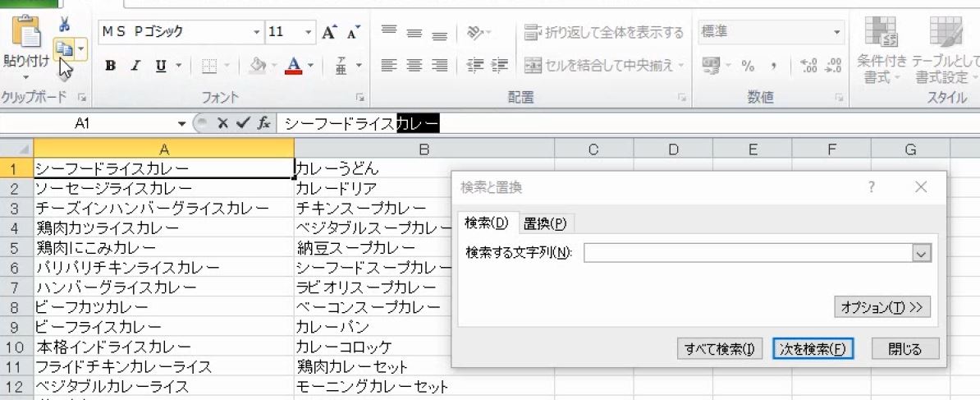Viewport: 980px width, 400px height.
Task: Click the Middle Align icon
Action: 414,33
